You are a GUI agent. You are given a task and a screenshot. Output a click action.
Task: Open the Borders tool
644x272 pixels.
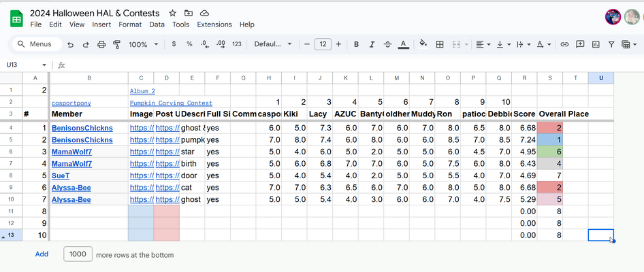pos(440,44)
